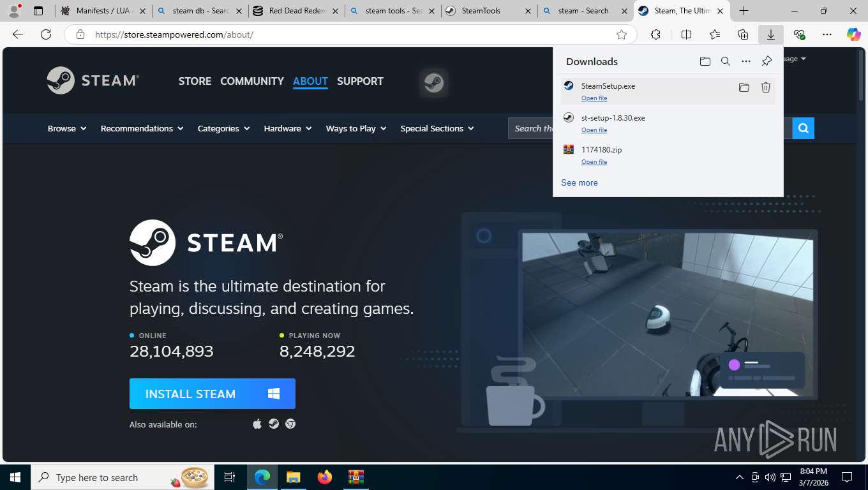Image resolution: width=868 pixels, height=490 pixels.
Task: Close the SteamTools tab
Action: click(527, 11)
